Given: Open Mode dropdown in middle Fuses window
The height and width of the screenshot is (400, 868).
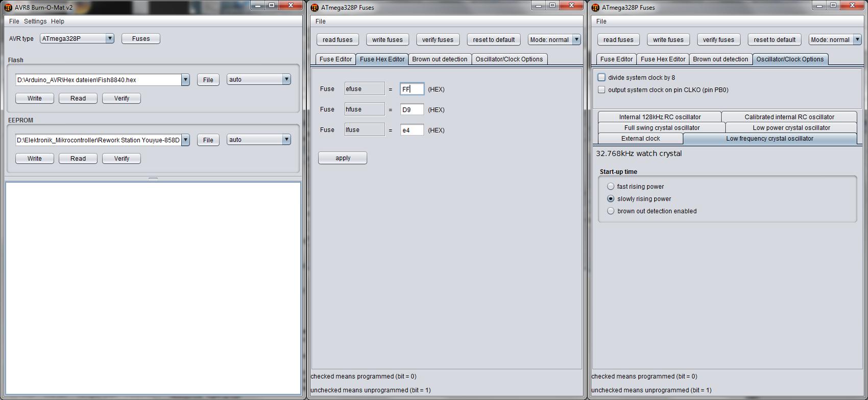Looking at the screenshot, I should [576, 39].
